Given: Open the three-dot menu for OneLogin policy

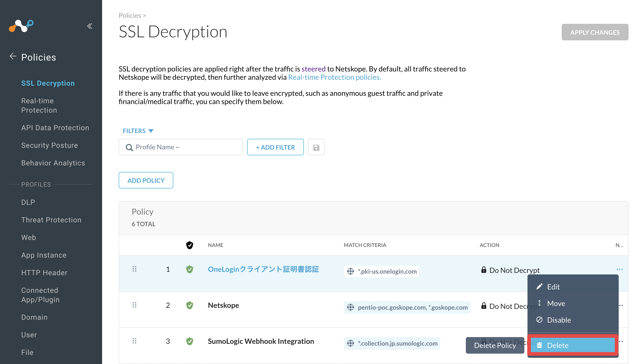Looking at the screenshot, I should tap(619, 270).
